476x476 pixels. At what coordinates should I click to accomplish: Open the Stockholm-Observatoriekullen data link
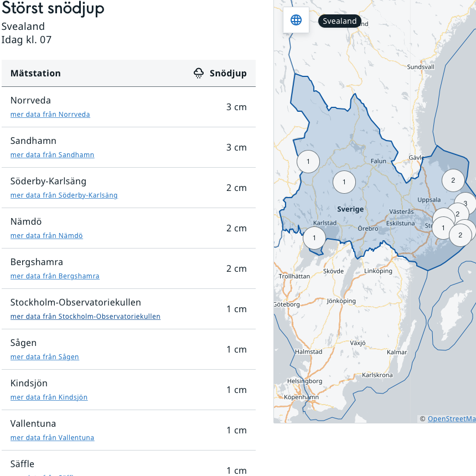[x=85, y=317]
